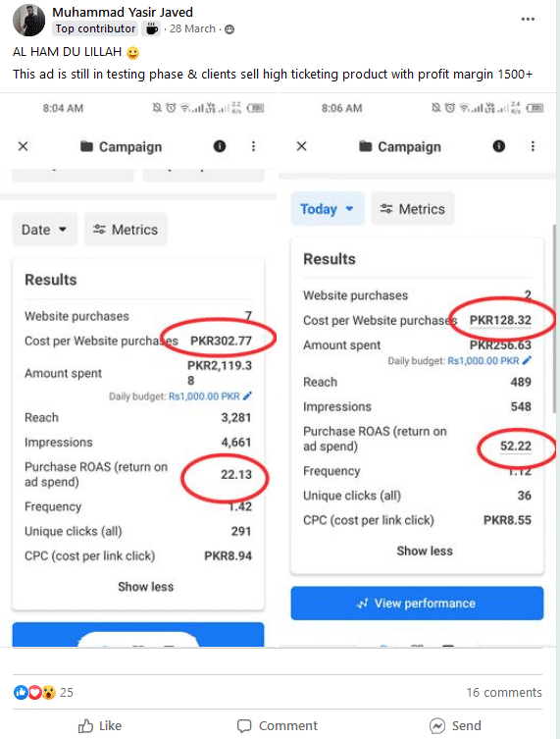Open left campaign kebab menu
Viewport: 560px width, 739px height.
[253, 146]
